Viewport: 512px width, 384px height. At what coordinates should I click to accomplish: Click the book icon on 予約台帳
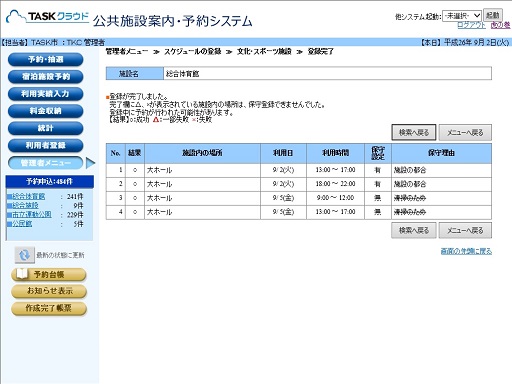22,274
